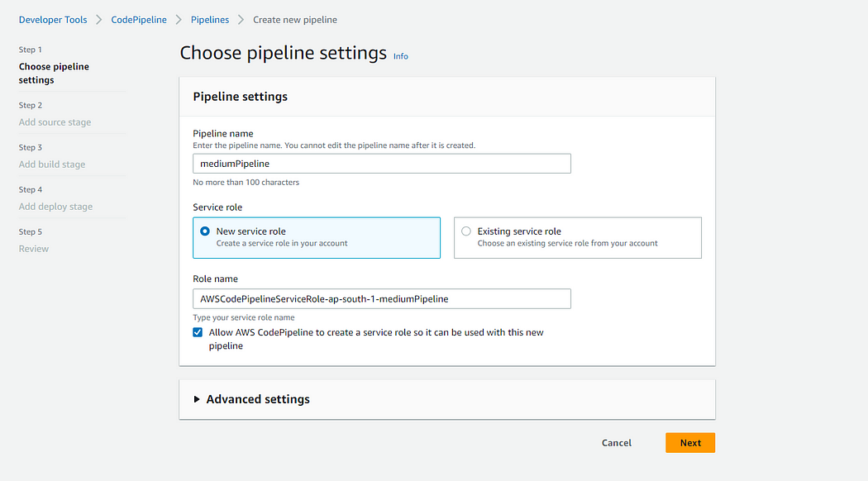
Task: Navigate to Pipelines breadcrumb
Action: [210, 19]
